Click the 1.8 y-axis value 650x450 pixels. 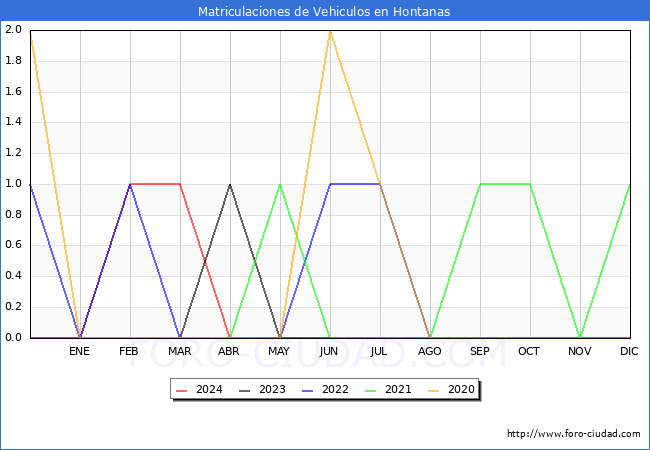coord(13,60)
